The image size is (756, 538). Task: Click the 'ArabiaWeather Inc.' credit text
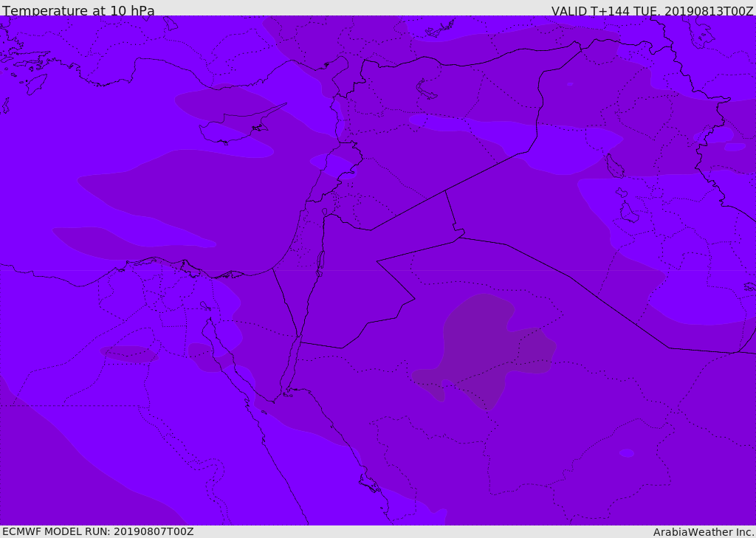pos(704,532)
